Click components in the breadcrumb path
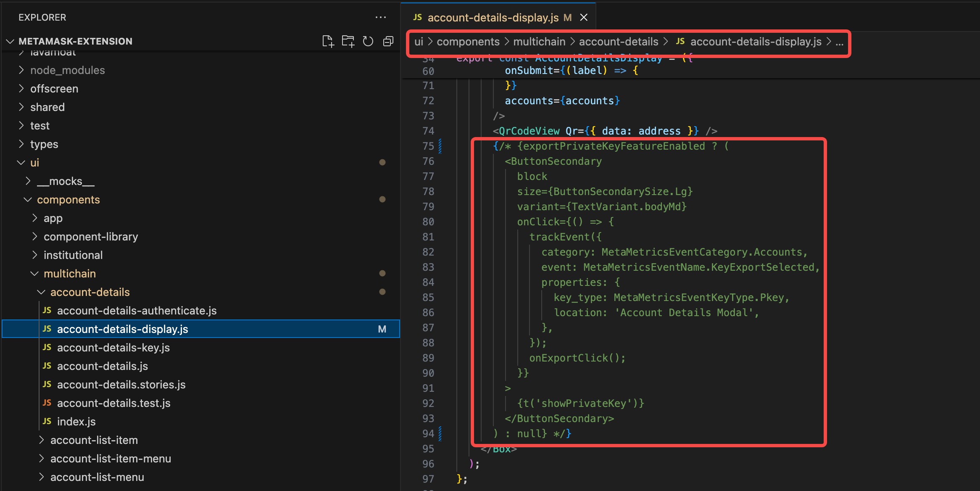980x491 pixels. click(468, 42)
